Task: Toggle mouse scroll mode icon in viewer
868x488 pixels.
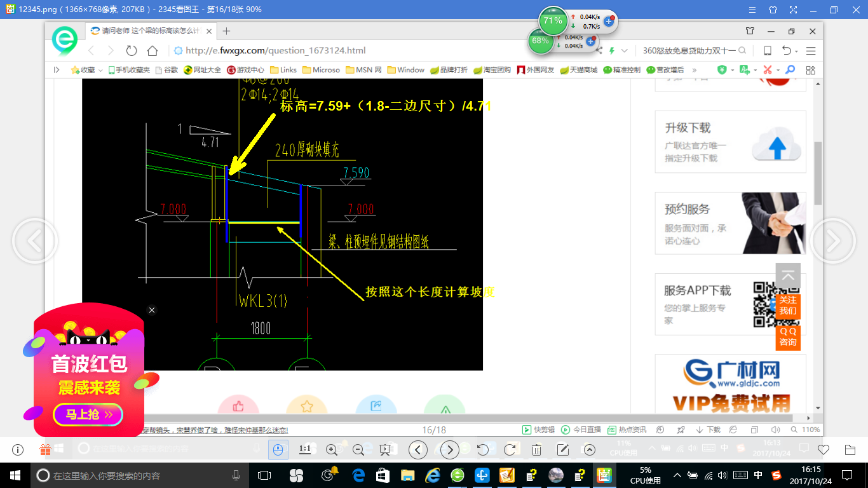Action: click(278, 450)
